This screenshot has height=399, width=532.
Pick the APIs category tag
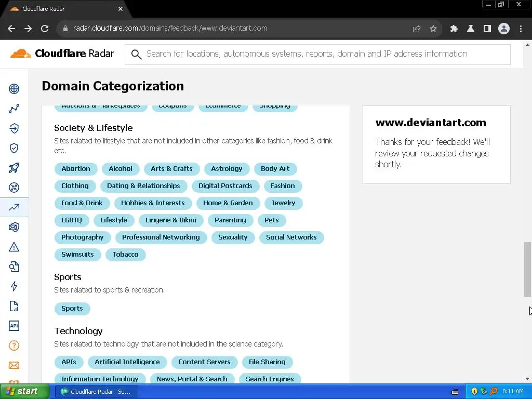click(x=69, y=362)
